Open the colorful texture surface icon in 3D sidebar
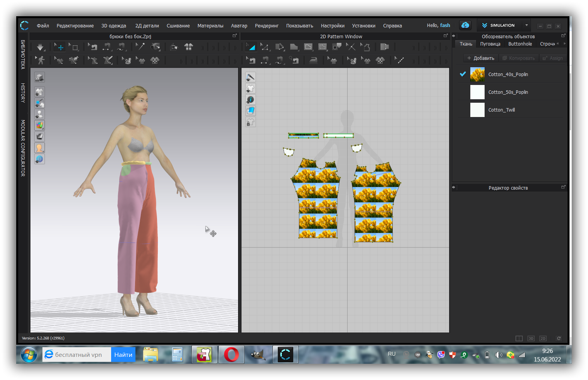 tap(39, 125)
